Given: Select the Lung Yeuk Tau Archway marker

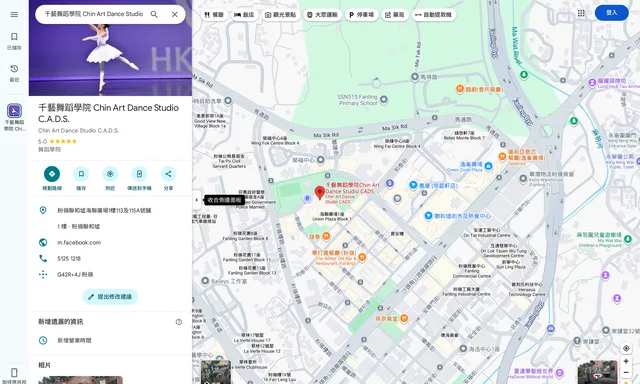Looking at the screenshot, I should pyautogui.click(x=592, y=83).
